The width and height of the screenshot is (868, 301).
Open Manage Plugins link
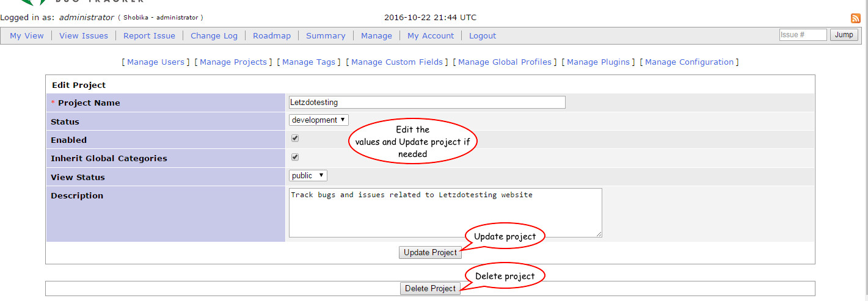[598, 62]
